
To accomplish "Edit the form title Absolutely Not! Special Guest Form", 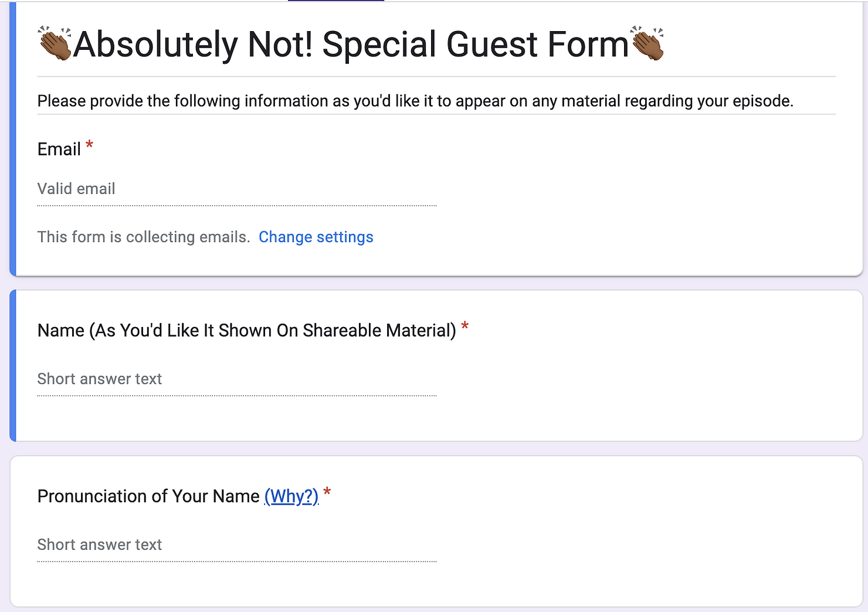I will tap(351, 45).
